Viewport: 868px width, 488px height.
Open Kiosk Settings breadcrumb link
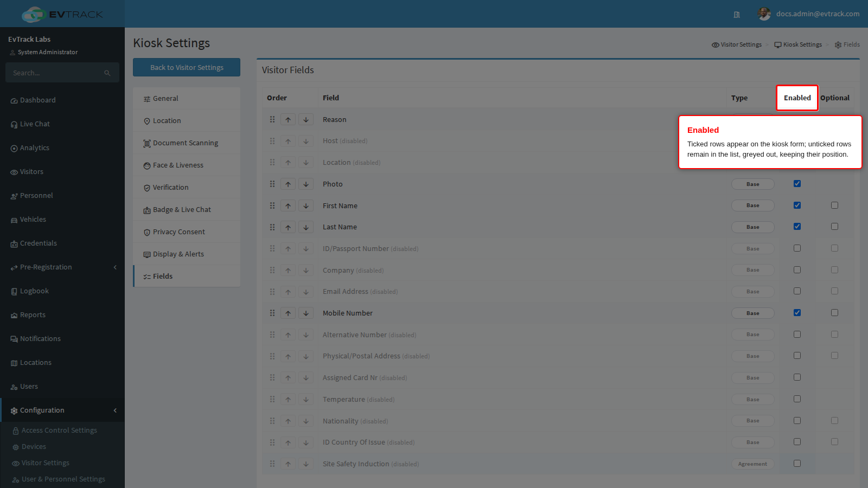point(798,44)
